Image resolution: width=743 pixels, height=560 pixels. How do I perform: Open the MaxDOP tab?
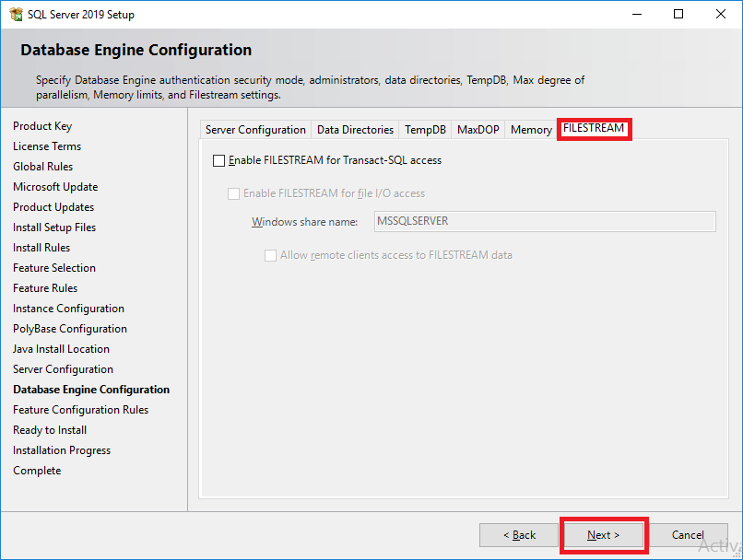pyautogui.click(x=478, y=129)
